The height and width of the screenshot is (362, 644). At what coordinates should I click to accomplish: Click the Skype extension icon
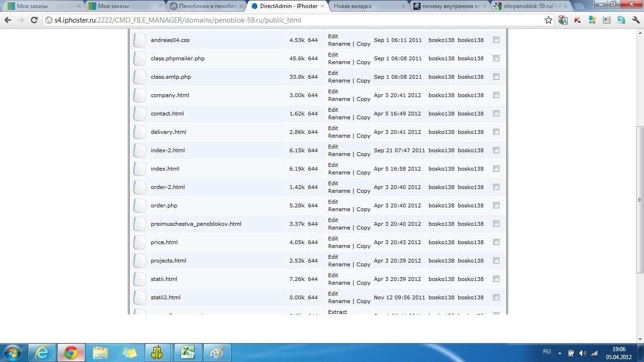pos(621,20)
